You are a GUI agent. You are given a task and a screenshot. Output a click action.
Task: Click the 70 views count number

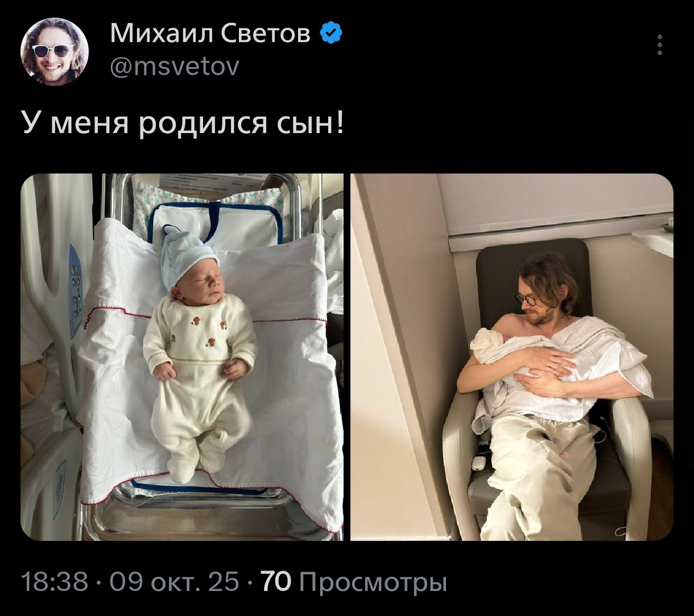(x=275, y=583)
